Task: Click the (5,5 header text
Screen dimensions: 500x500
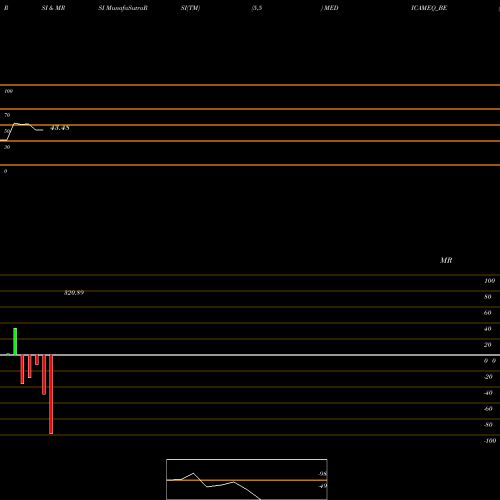Action: (x=257, y=8)
